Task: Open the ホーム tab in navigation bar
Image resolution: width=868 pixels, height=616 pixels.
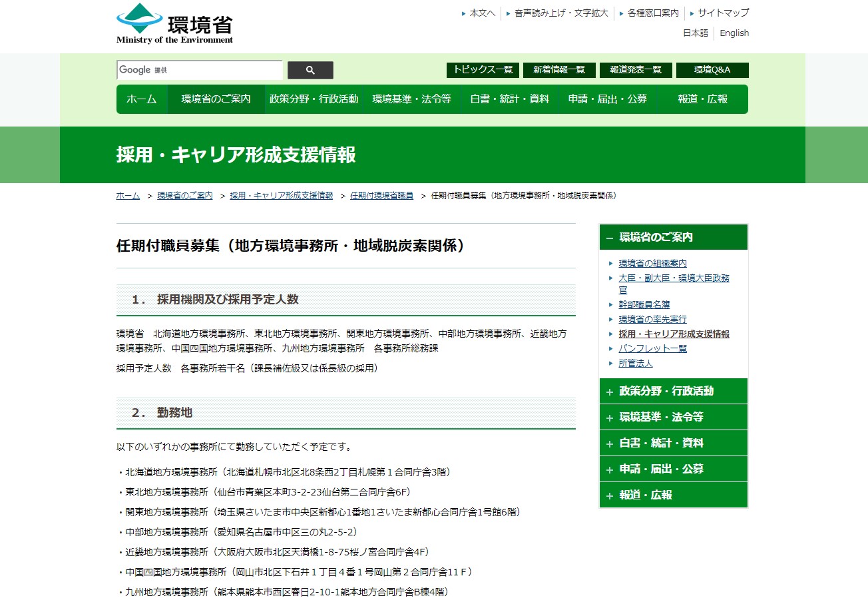Action: 142,99
